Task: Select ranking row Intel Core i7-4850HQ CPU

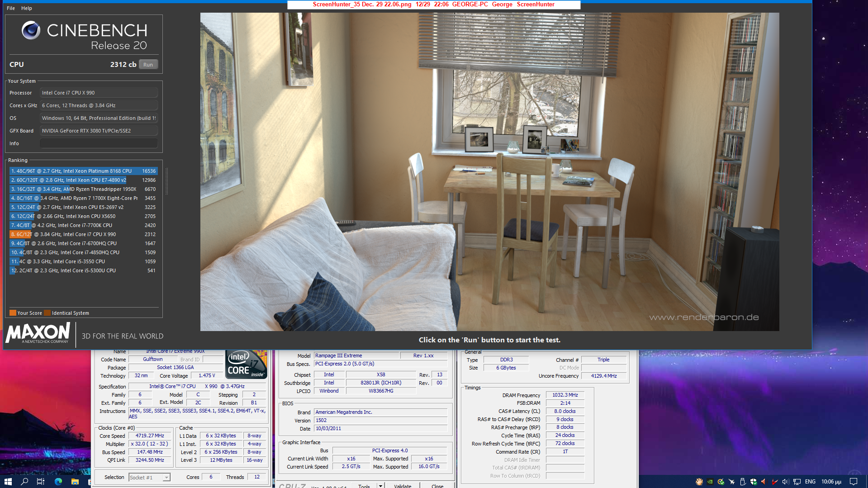Action: coord(83,252)
